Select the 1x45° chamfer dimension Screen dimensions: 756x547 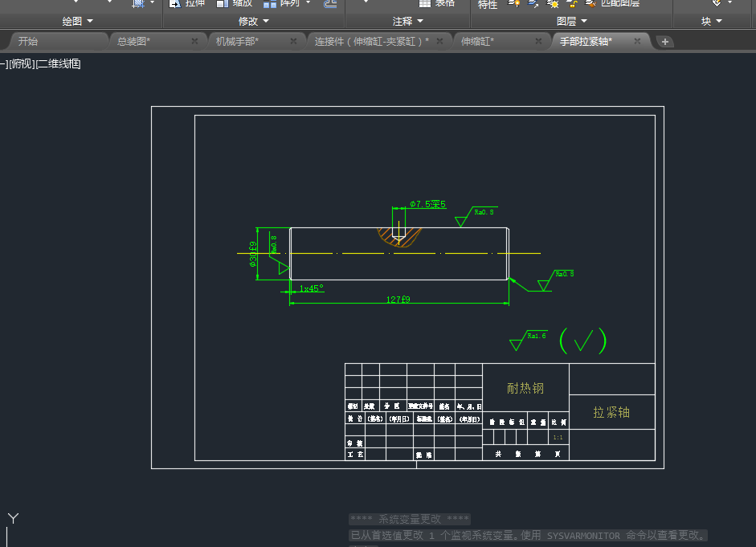(x=312, y=288)
